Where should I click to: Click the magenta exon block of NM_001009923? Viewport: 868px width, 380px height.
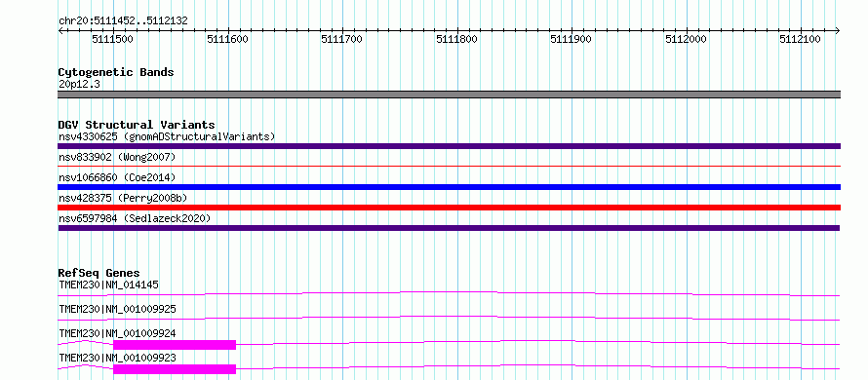coord(175,369)
